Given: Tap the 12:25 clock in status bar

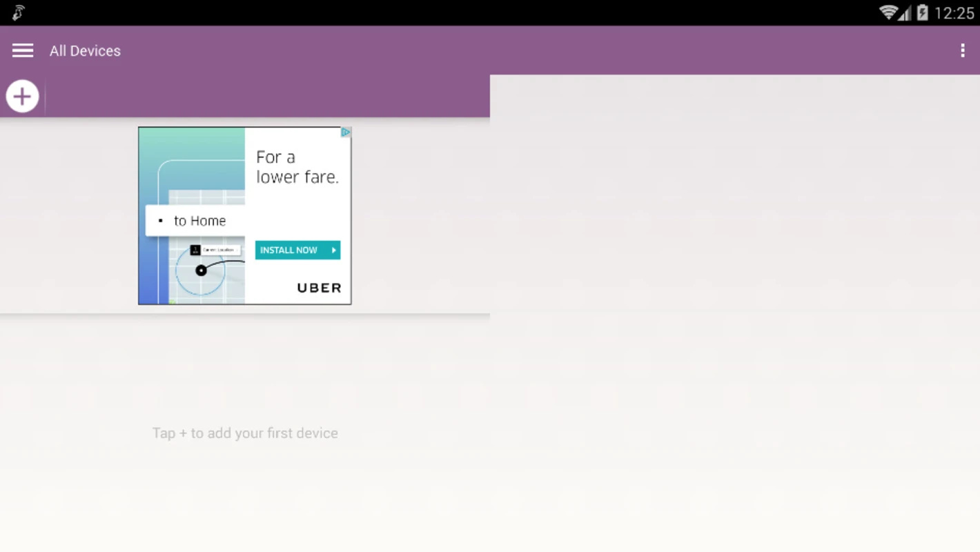Looking at the screenshot, I should point(954,13).
